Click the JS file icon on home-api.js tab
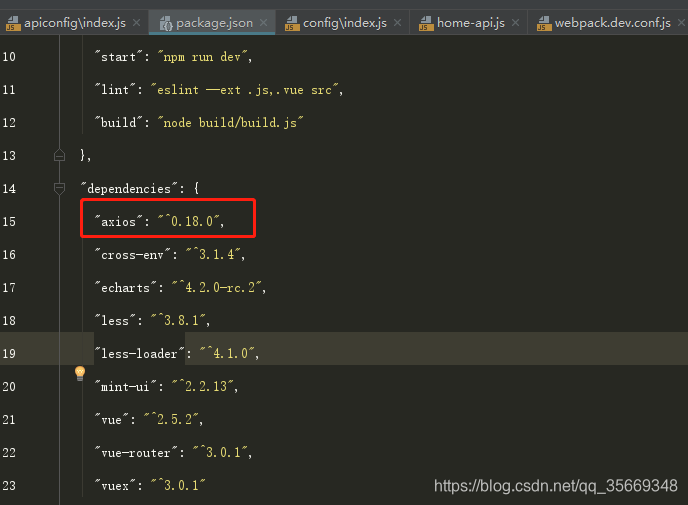 426,23
